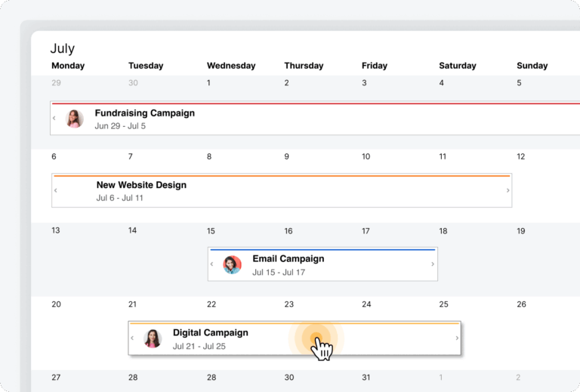Click Fundraising Campaign owner avatar
Screen dimensions: 580x392
74,119
